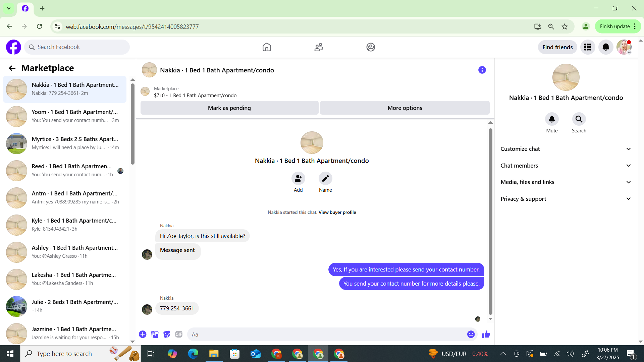Screen dimensions: 644x362
Task: Open Chrome profile icon
Action: (x=586, y=26)
